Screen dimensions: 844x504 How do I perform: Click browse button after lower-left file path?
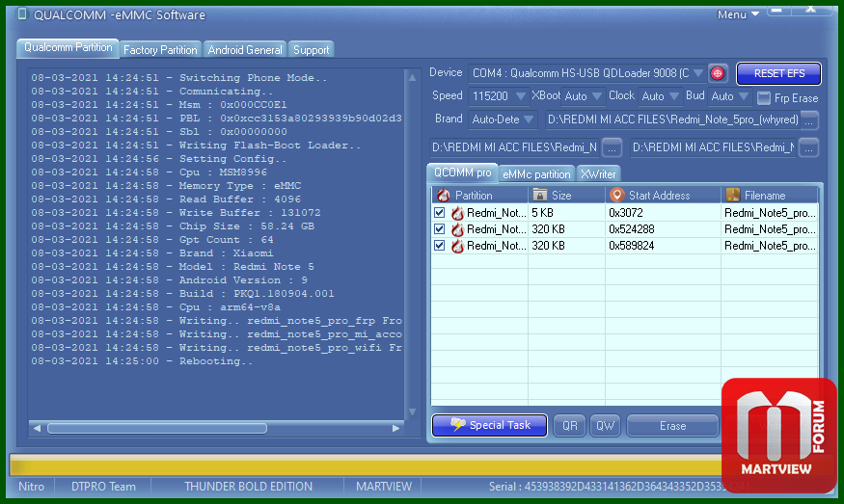click(612, 147)
